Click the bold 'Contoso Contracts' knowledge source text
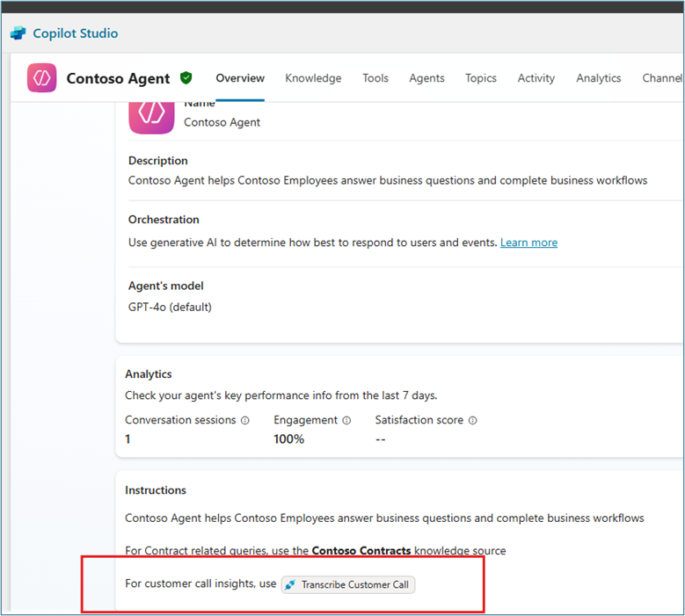Viewport: 685px width, 616px height. click(x=361, y=550)
